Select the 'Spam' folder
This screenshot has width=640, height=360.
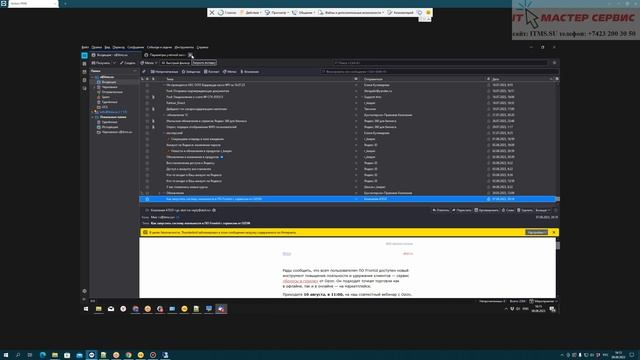(105, 97)
